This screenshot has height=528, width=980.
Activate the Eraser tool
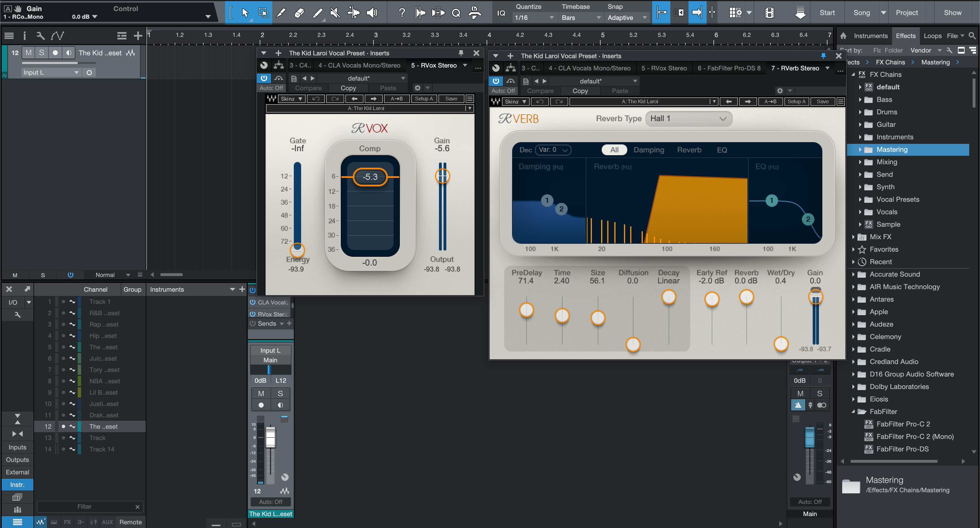coord(299,12)
